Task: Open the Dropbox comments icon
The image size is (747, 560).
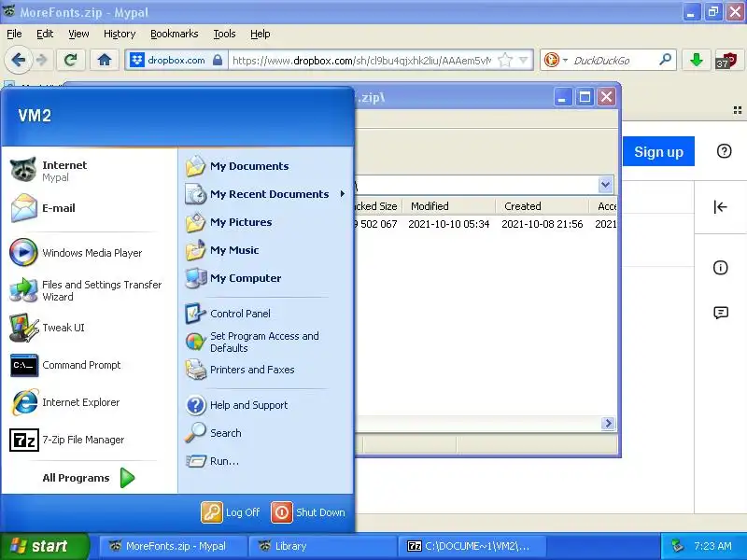Action: point(720,313)
